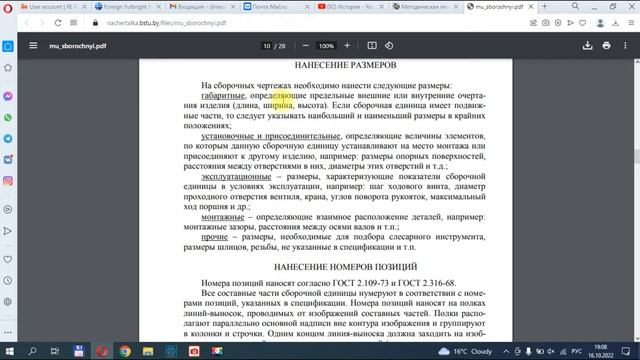
Task: Open Telegram in Opera sidebar
Action: 8,138
